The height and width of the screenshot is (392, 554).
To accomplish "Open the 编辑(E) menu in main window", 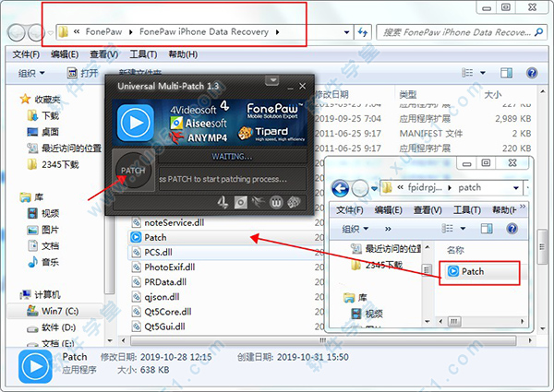I will click(x=65, y=54).
